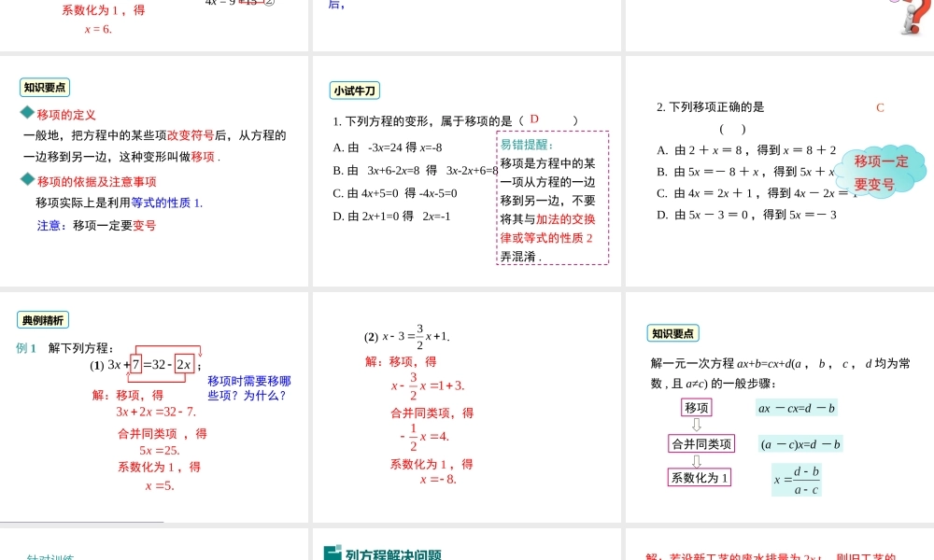Click the x = 6. result on the top slide
The height and width of the screenshot is (560, 934).
point(98,29)
